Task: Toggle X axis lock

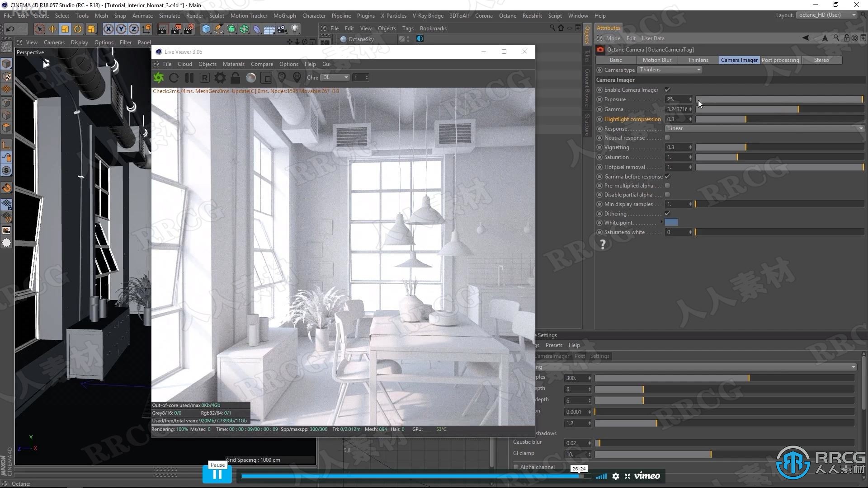Action: (108, 29)
